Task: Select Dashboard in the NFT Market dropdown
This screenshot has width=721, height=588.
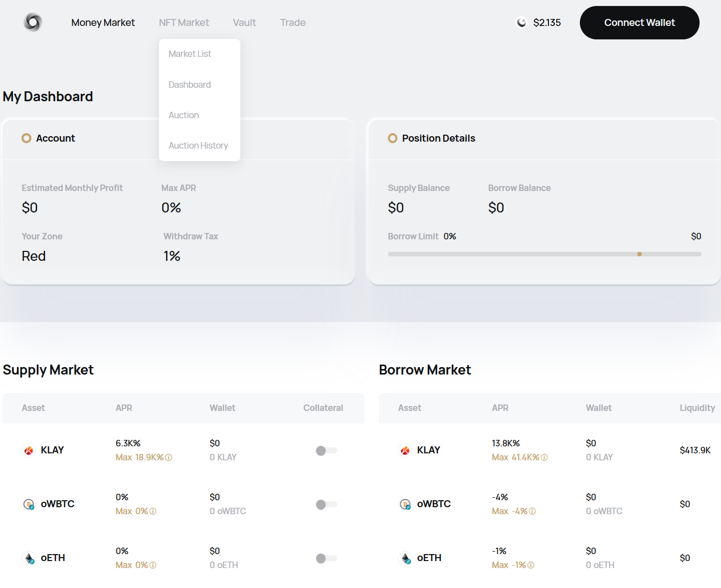Action: pyautogui.click(x=189, y=85)
